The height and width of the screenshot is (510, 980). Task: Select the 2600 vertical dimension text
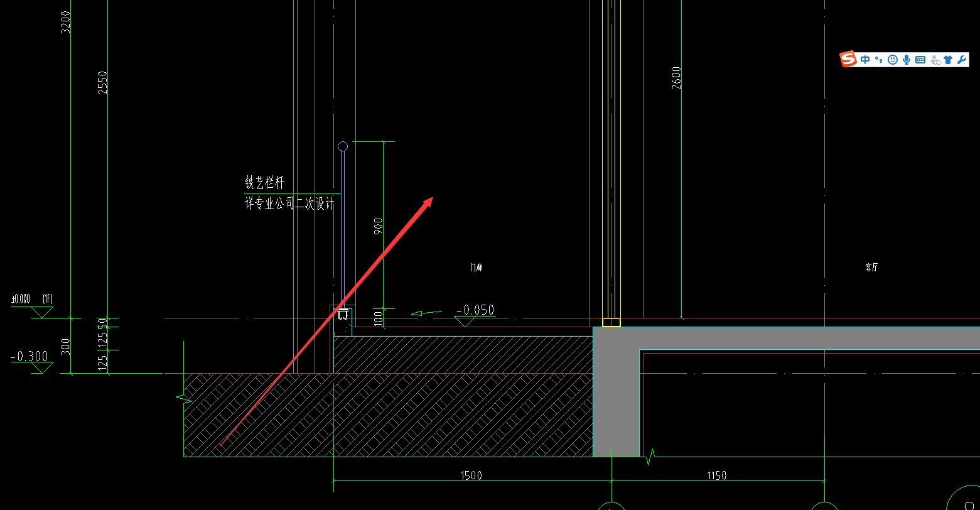[676, 78]
